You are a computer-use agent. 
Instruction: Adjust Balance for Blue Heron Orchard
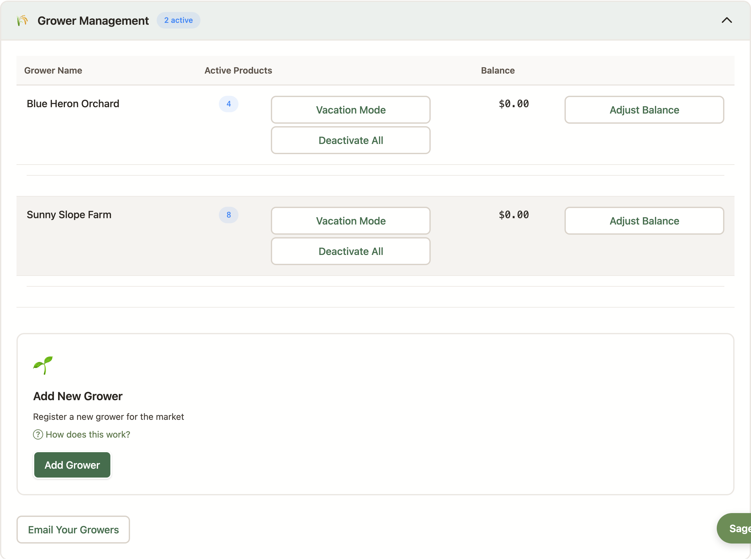pyautogui.click(x=644, y=110)
